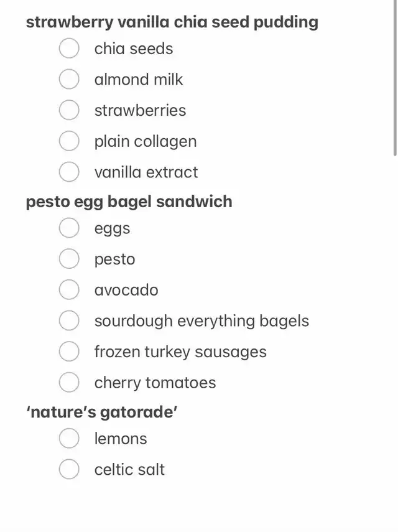Image resolution: width=398 pixels, height=532 pixels.
Task: Check the celtic salt circle
Action: [69, 469]
